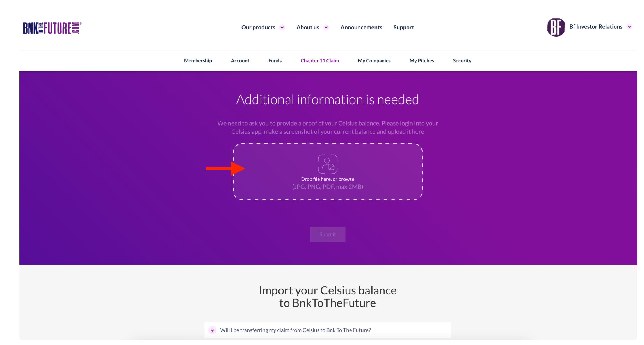
Task: Go to the Security tab
Action: (462, 61)
